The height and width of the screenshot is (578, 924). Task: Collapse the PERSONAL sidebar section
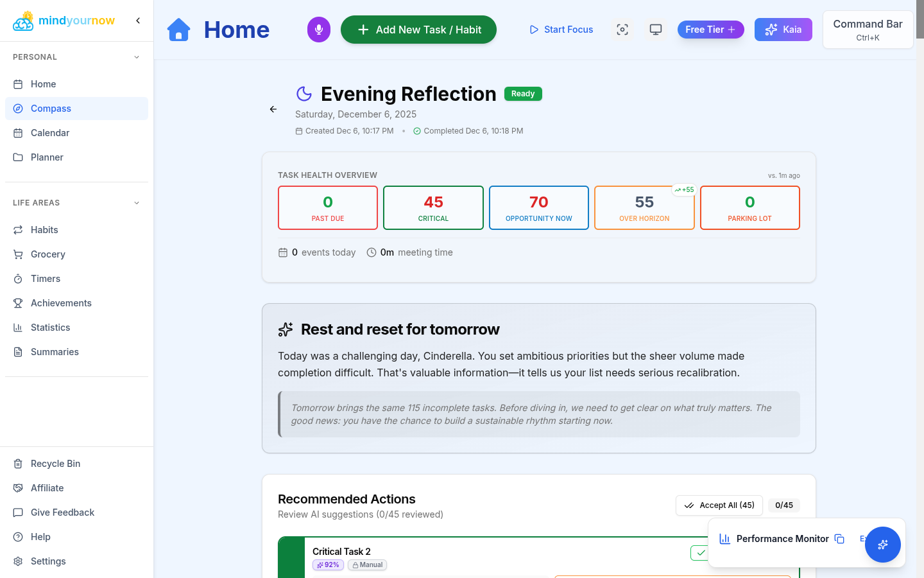pos(136,57)
